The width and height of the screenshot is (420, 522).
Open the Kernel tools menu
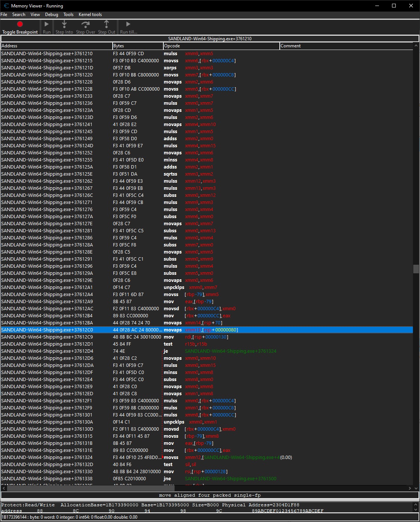click(90, 15)
